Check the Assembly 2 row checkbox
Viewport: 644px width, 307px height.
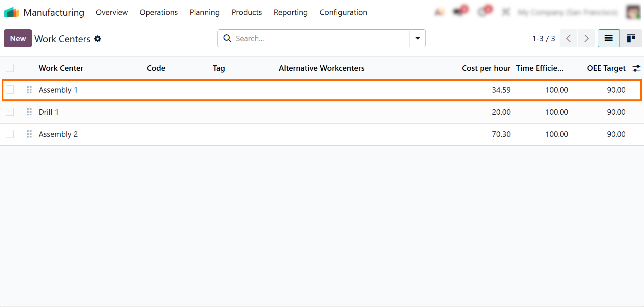click(10, 134)
